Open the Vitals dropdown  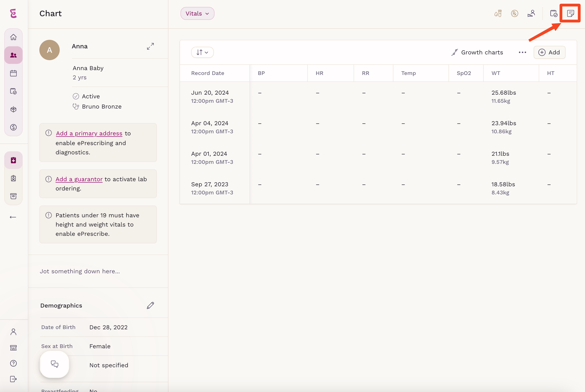[x=197, y=13]
